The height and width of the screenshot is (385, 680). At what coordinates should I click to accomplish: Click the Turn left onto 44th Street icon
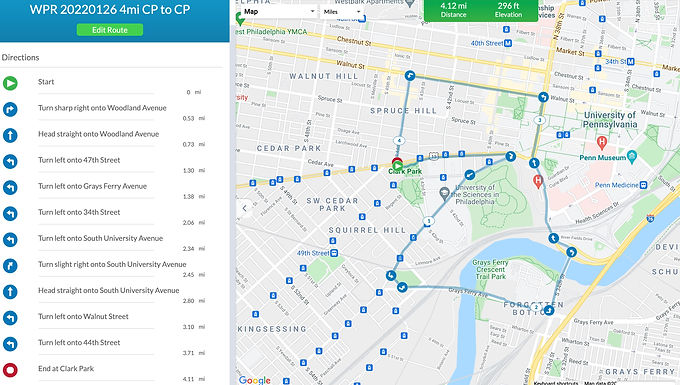click(x=10, y=344)
